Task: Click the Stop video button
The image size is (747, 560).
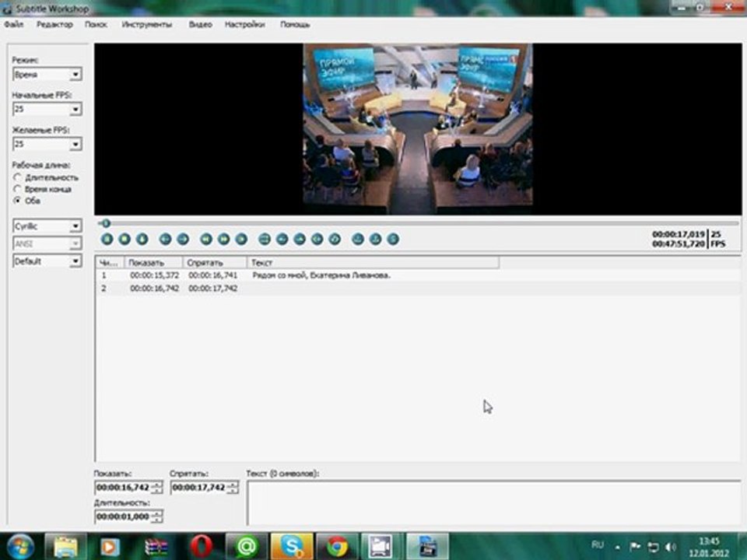Action: click(124, 239)
